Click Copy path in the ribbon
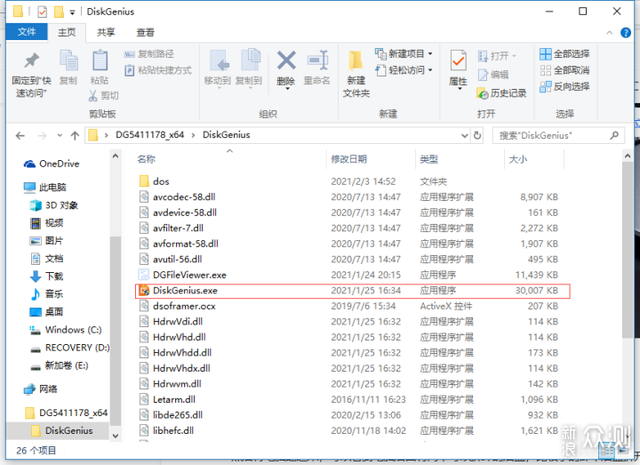Image resolution: width=640 pixels, height=465 pixels. (x=149, y=54)
